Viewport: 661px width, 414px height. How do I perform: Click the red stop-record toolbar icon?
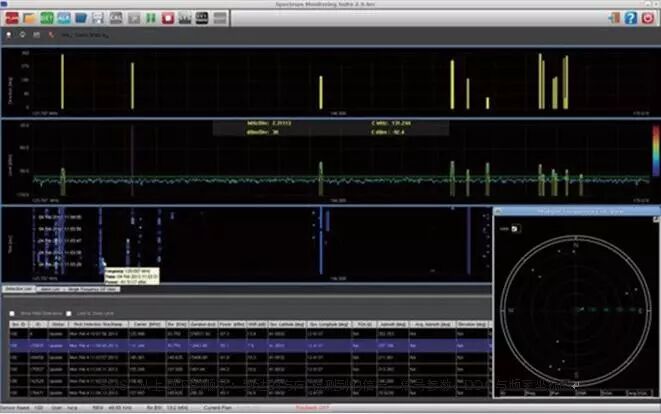coord(168,18)
